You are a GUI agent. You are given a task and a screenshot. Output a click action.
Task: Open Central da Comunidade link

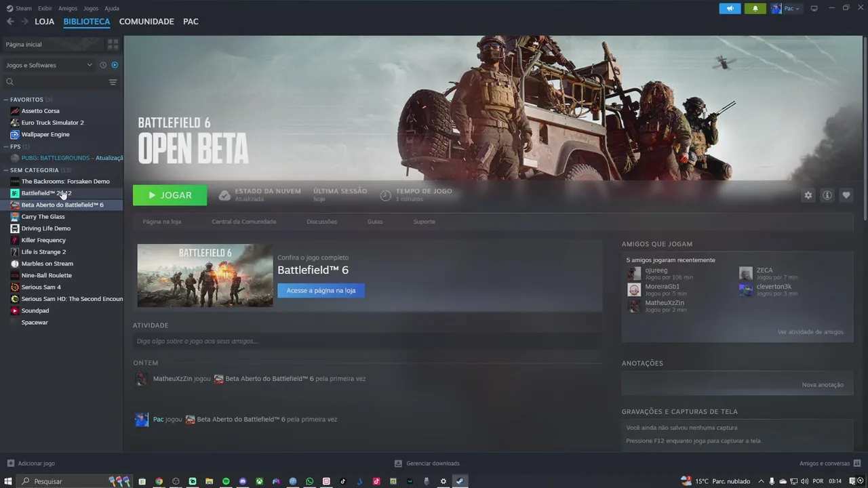click(244, 222)
